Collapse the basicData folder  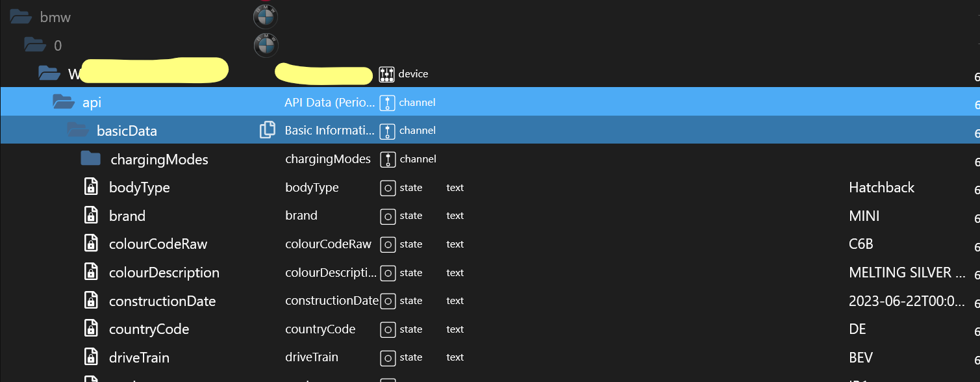pos(78,131)
